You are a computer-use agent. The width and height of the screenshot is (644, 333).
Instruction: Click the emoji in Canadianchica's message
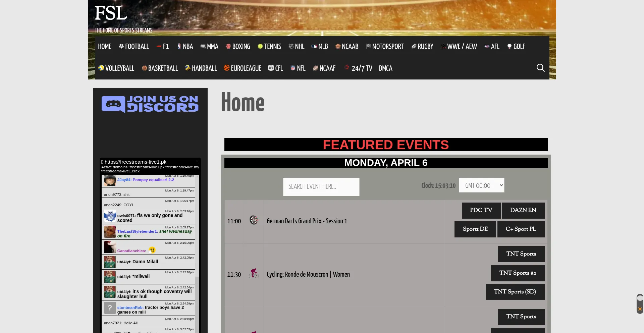click(x=152, y=250)
